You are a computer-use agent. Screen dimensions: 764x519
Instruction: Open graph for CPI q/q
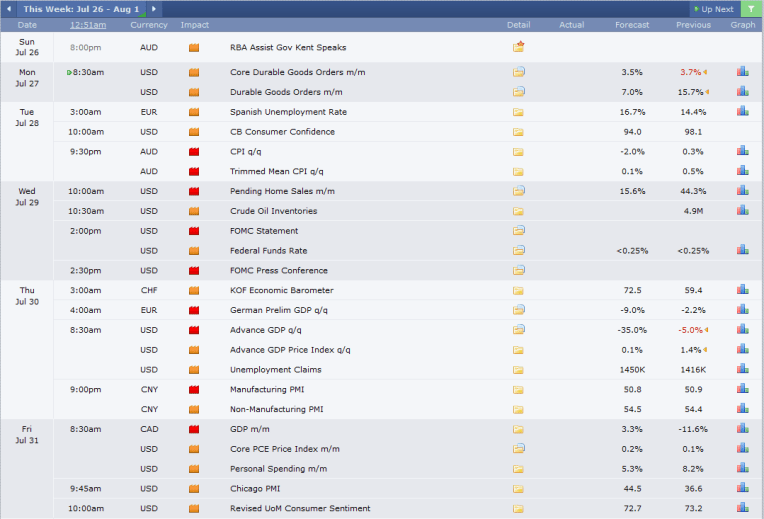coord(743,151)
